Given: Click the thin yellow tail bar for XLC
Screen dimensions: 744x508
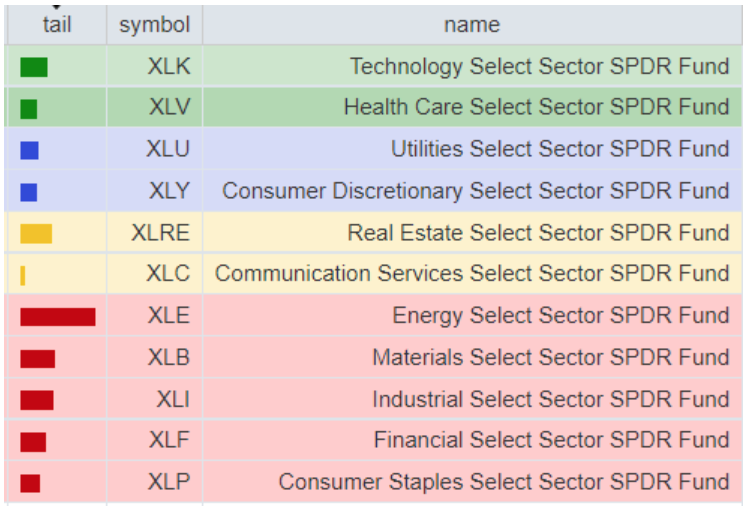Looking at the screenshot, I should click(23, 274).
